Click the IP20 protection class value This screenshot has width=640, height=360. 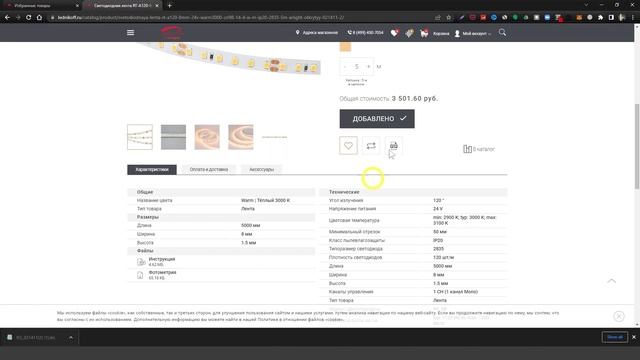pyautogui.click(x=438, y=240)
